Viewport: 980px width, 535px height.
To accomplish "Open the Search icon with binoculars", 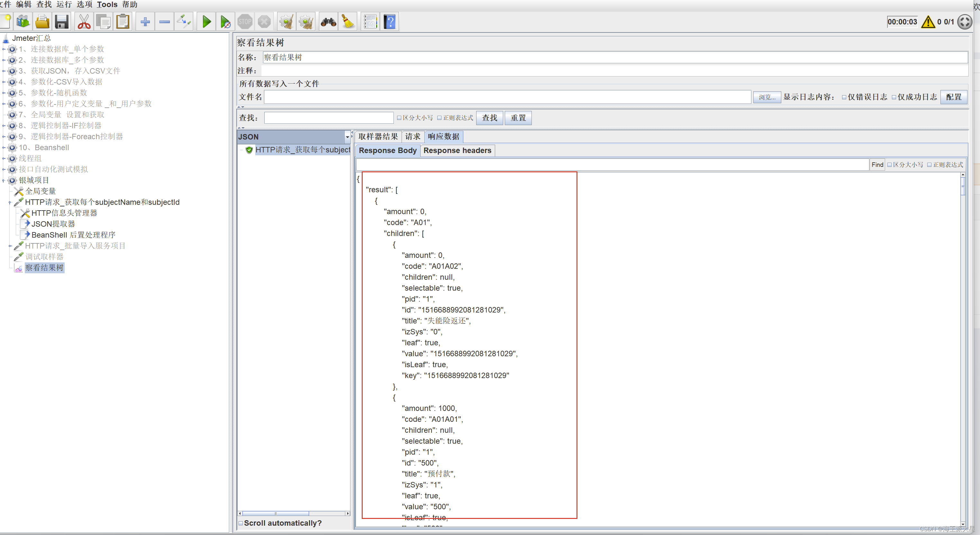I will coord(328,21).
